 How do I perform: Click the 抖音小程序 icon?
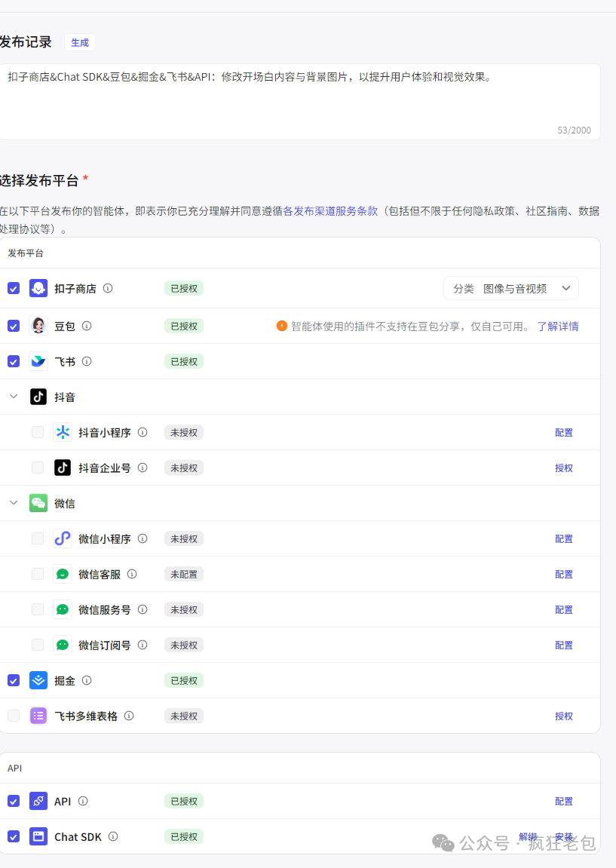tap(63, 432)
